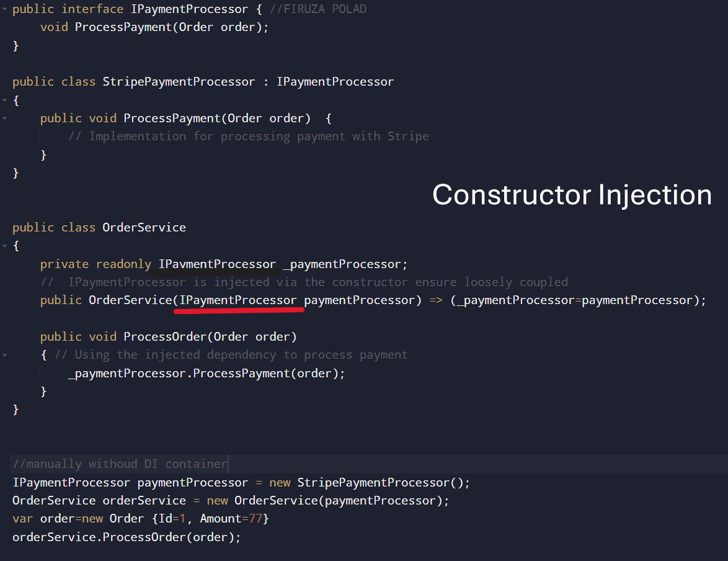
Task: Click the Constructor Injection heading text
Action: (x=572, y=195)
